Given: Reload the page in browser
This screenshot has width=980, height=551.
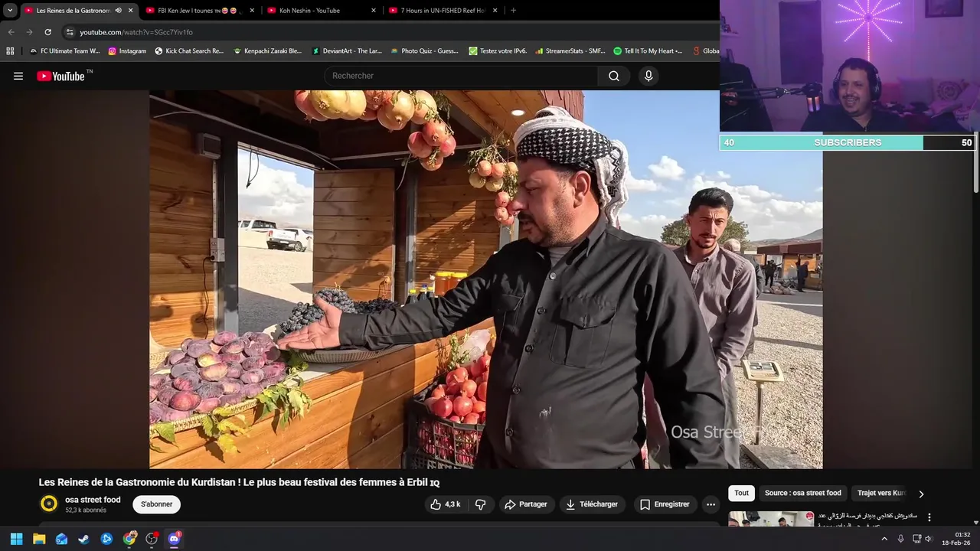Looking at the screenshot, I should tap(47, 32).
